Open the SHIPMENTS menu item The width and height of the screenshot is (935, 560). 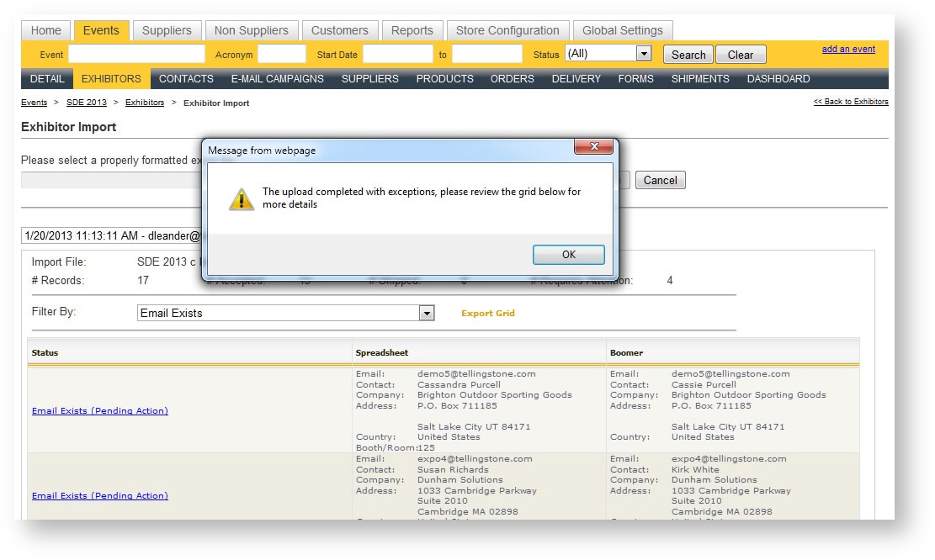699,79
